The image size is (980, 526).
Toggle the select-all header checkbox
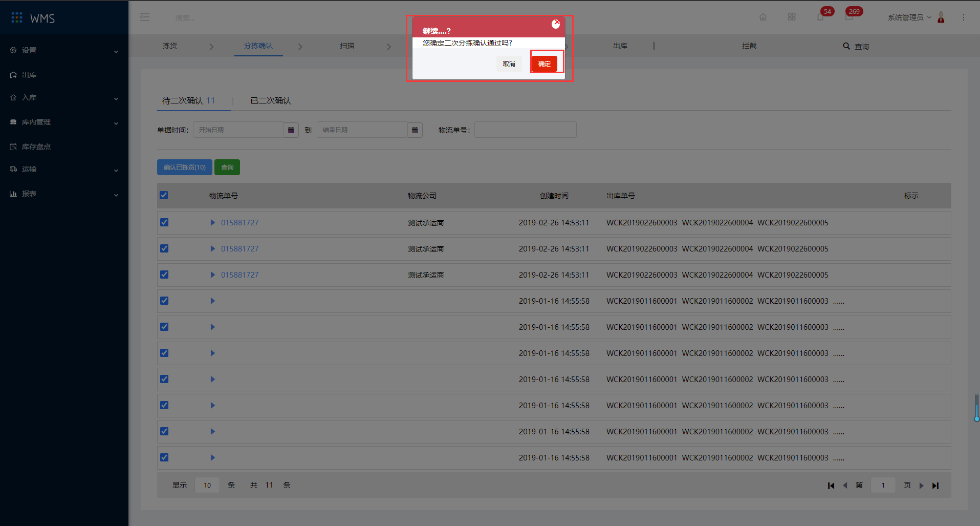point(164,195)
